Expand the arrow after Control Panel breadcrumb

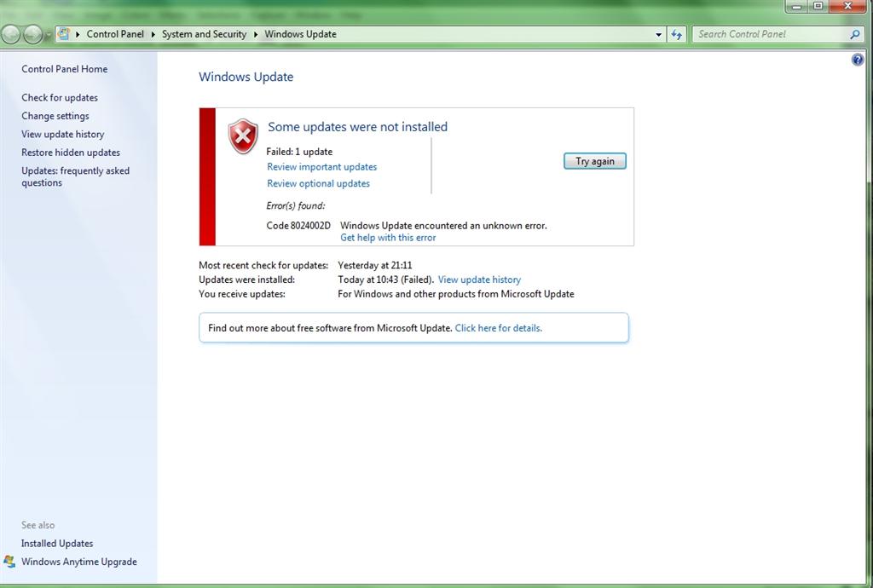point(153,34)
